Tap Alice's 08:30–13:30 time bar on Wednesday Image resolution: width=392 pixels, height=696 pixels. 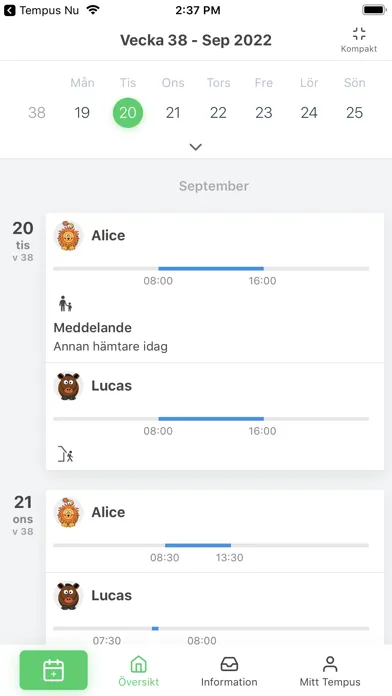click(198, 545)
